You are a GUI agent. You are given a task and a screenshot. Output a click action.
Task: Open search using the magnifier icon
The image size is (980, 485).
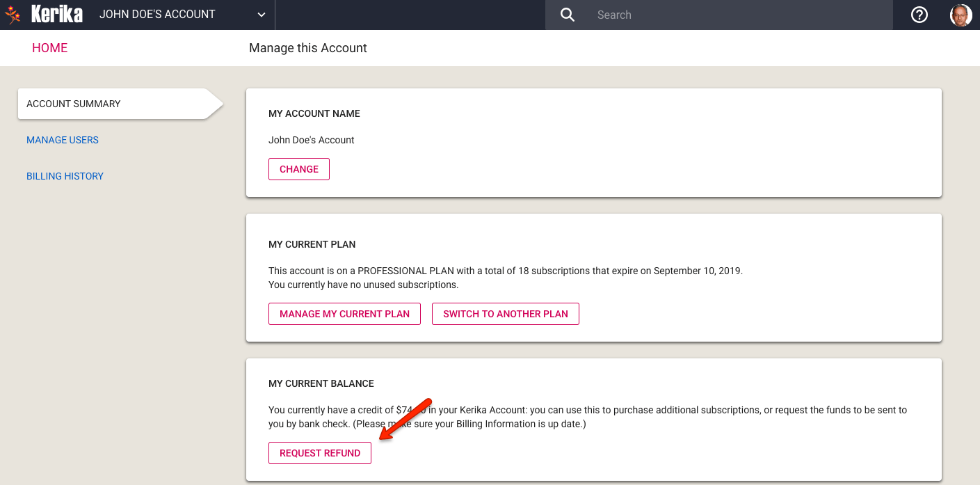tap(567, 14)
